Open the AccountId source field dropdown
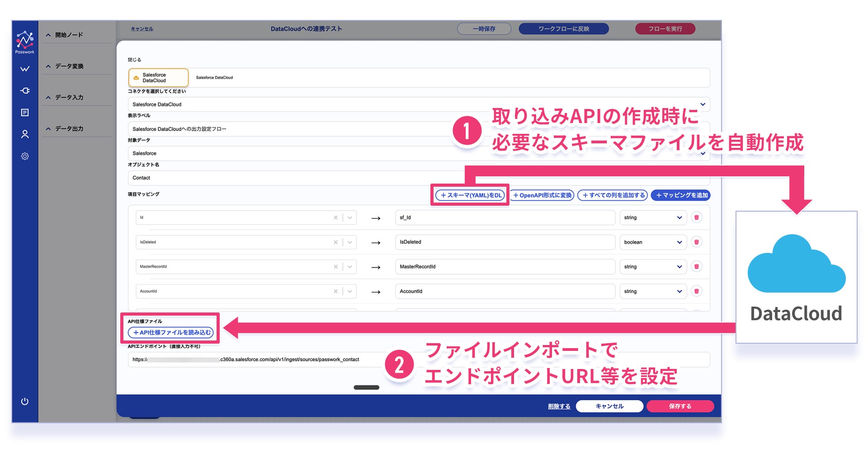868x454 pixels. click(350, 291)
